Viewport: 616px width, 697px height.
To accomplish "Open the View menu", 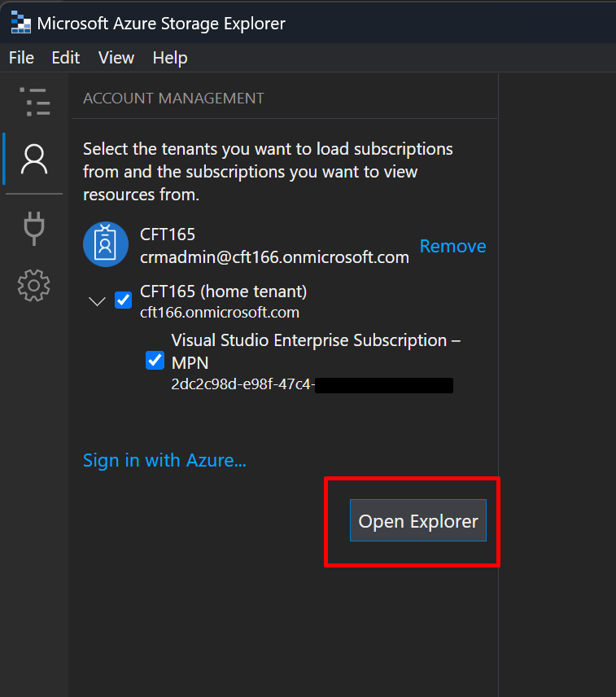I will pyautogui.click(x=116, y=58).
